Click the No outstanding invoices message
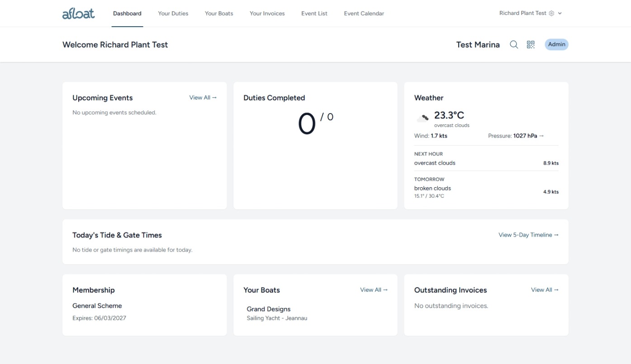The height and width of the screenshot is (364, 631). click(x=451, y=306)
